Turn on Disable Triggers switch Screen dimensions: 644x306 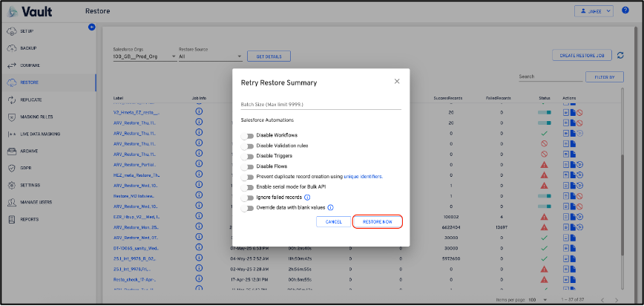[x=247, y=156]
